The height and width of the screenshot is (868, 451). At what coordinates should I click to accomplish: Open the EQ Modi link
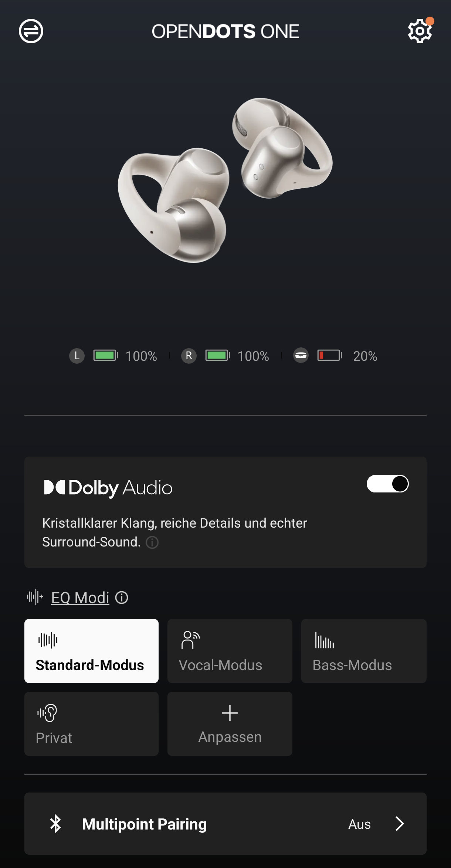pos(80,598)
